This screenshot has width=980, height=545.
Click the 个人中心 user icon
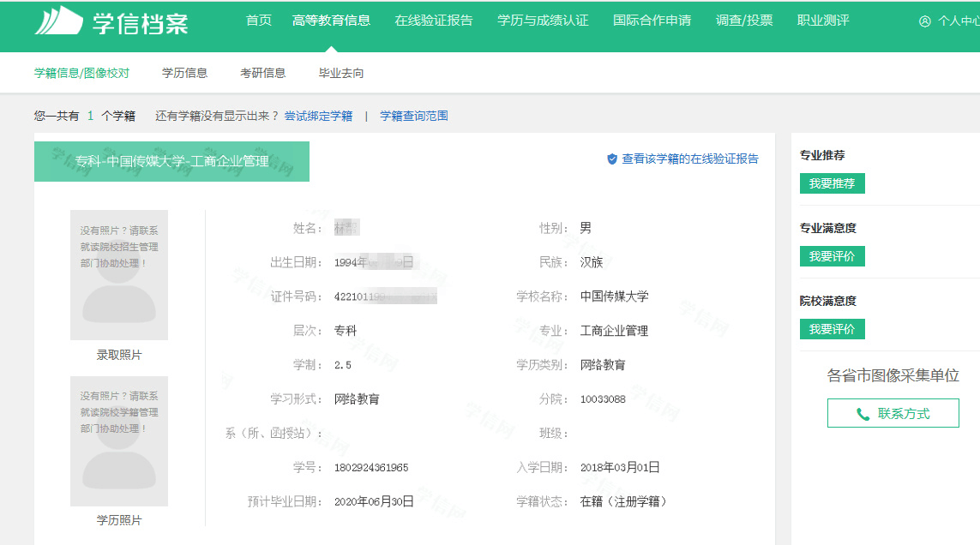(x=924, y=21)
